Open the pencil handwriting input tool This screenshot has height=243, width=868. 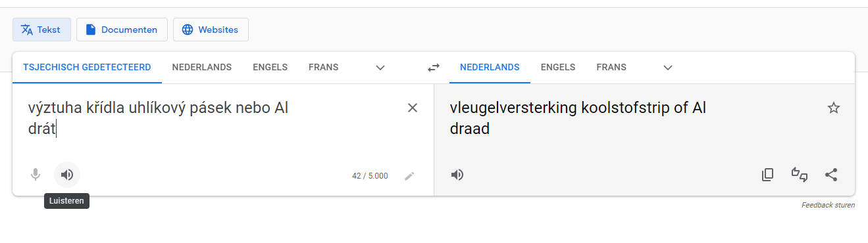point(409,176)
